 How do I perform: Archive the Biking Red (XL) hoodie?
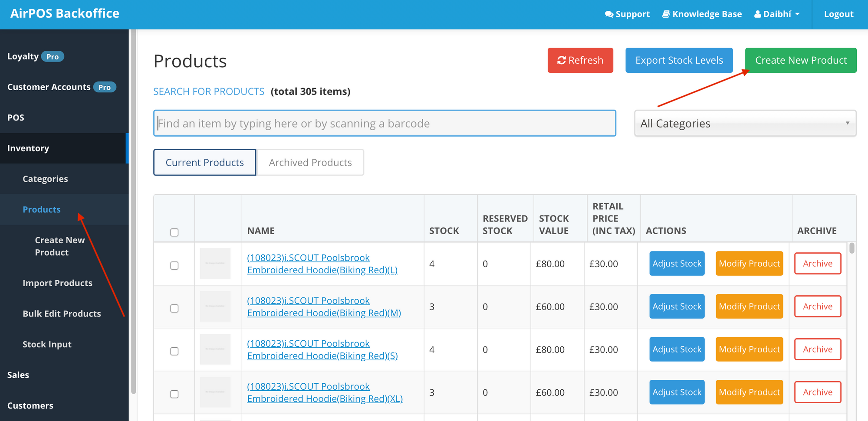[x=818, y=392]
